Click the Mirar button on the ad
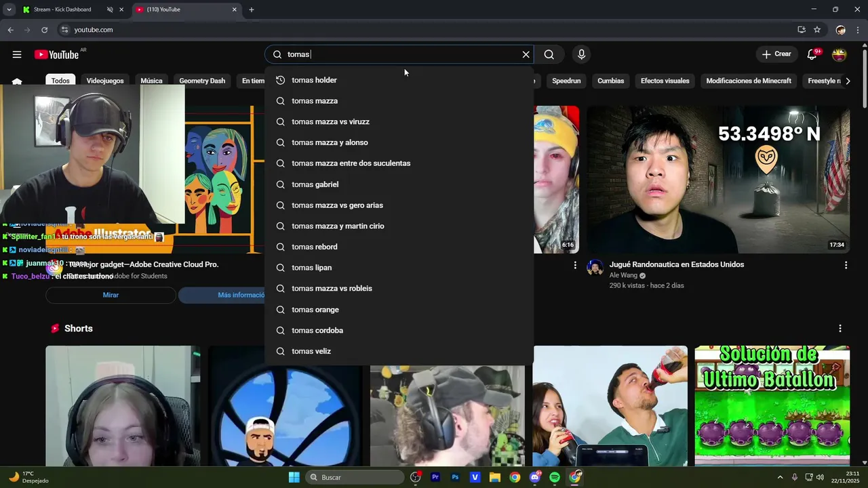This screenshot has height=488, width=868. pos(111,295)
